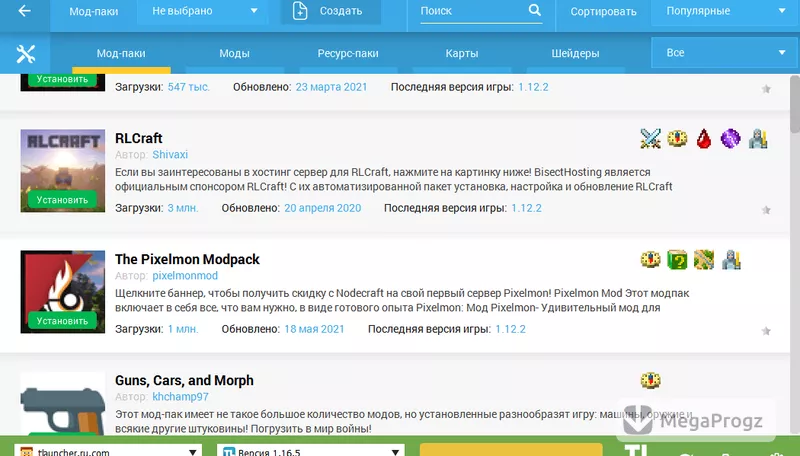Screen dimensions: 800x456
Task: Click Pixelmon update date 18 мая 2021
Action: click(314, 329)
